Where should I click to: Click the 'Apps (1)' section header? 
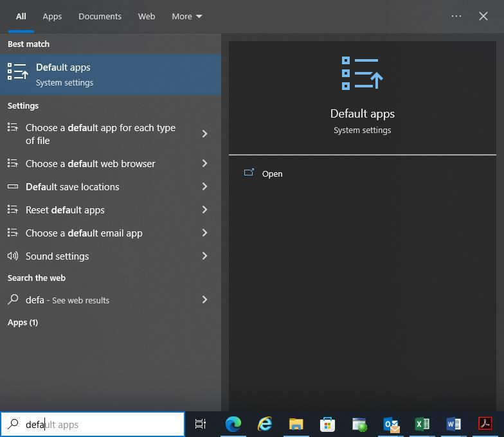23,323
